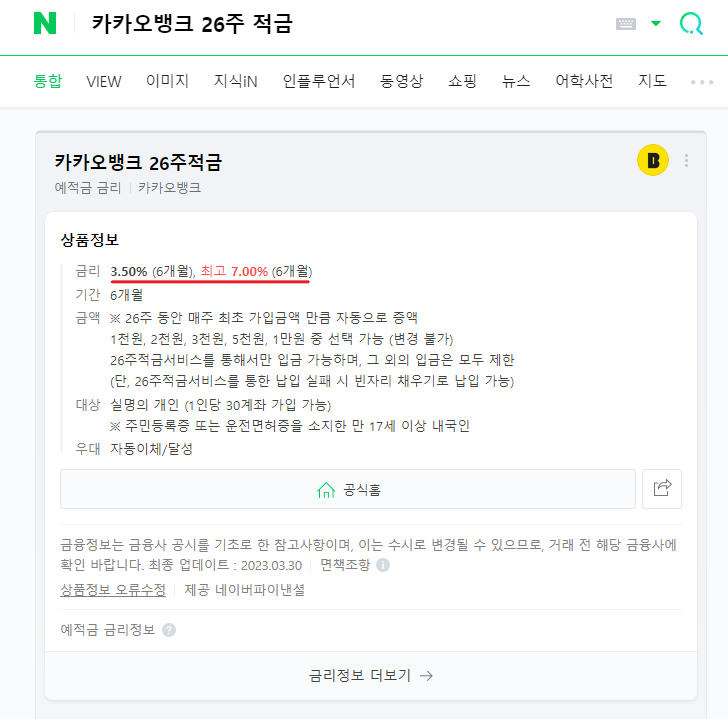Open the 쇼핑 tab
The image size is (728, 719).
[x=462, y=81]
